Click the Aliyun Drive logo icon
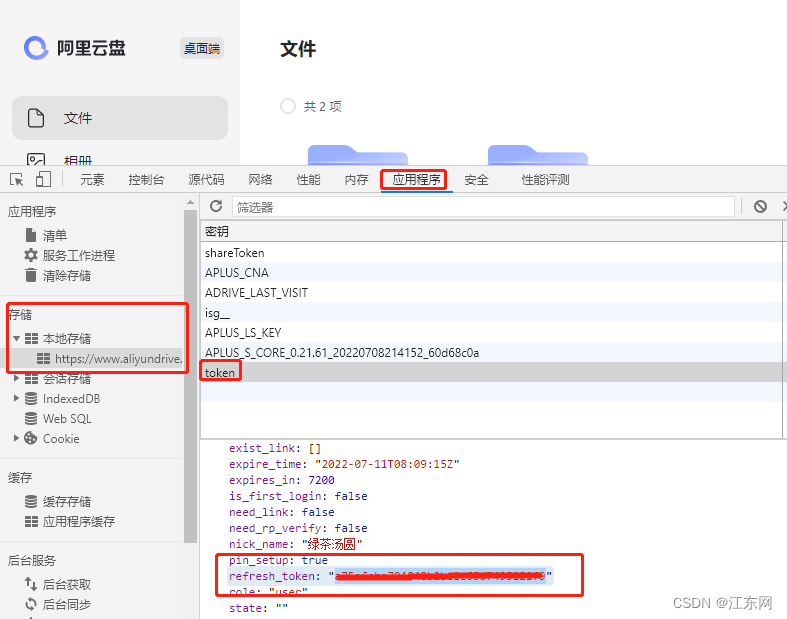 tap(36, 48)
